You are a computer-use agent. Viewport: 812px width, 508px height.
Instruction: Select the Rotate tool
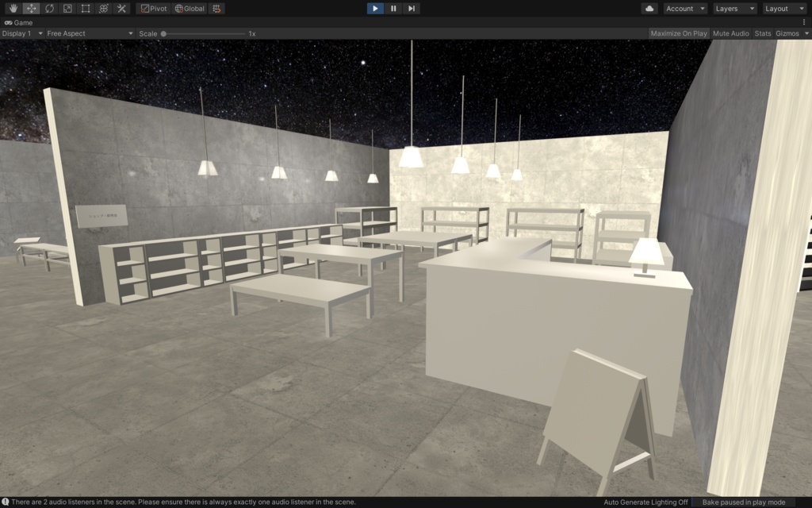(48, 8)
